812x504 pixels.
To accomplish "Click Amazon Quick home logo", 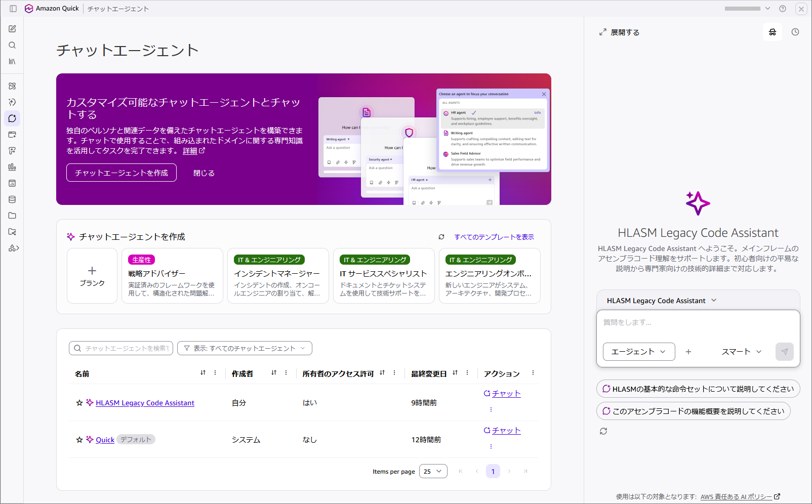I will click(52, 9).
